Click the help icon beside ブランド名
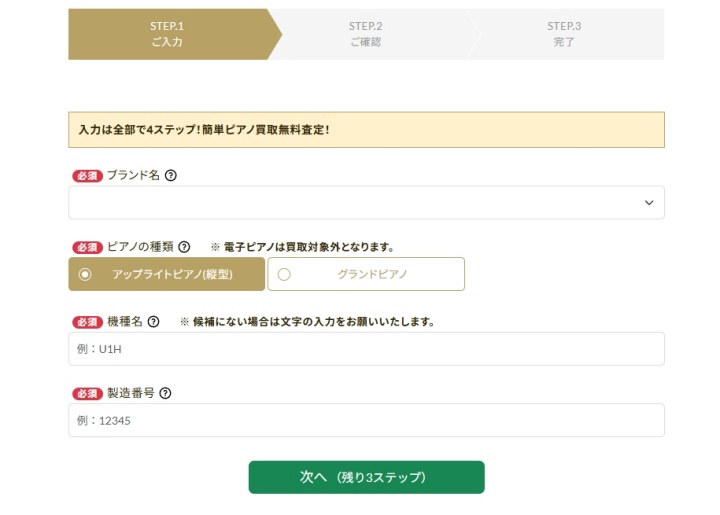The height and width of the screenshot is (515, 720). [x=171, y=175]
